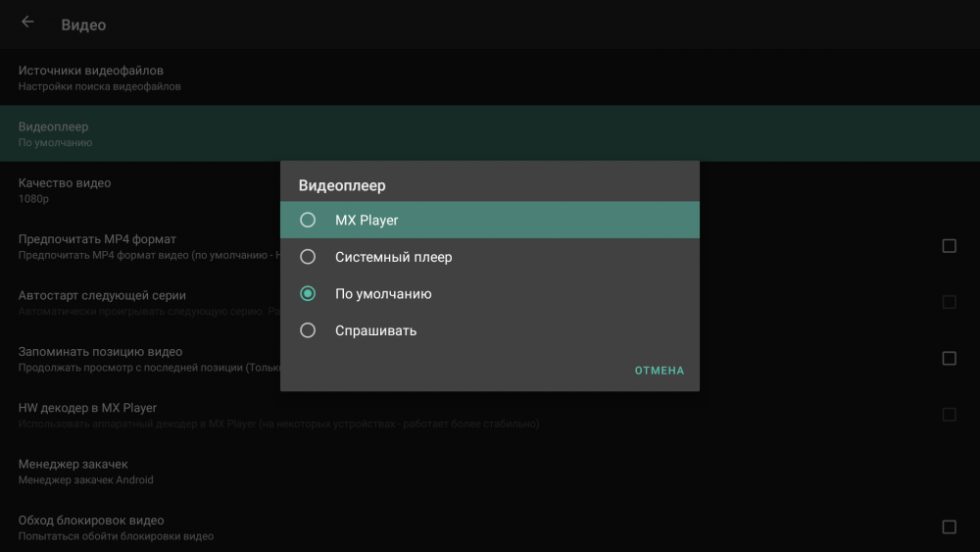
Task: Click the Видео page title
Action: coord(83,25)
